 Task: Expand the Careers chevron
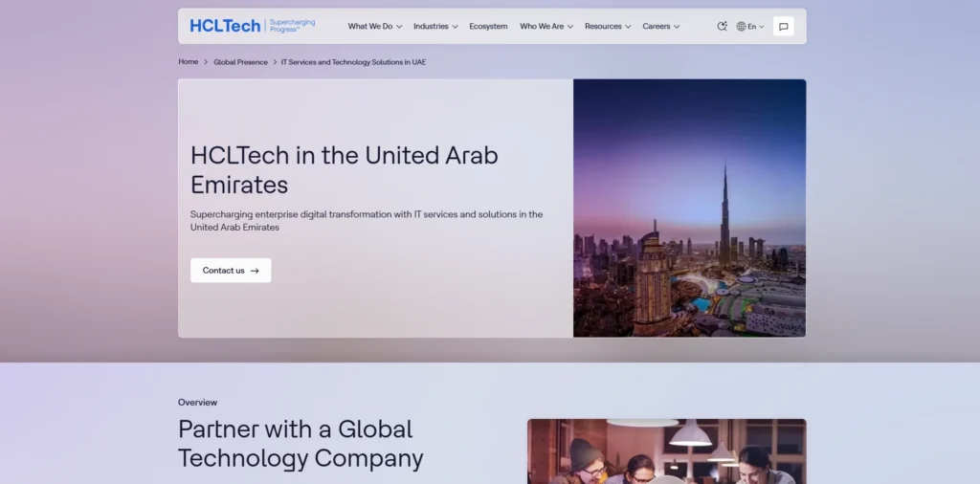(x=677, y=27)
